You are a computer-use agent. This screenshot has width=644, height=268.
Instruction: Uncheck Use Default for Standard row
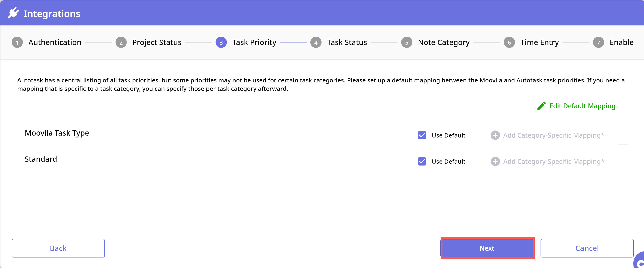coord(422,161)
